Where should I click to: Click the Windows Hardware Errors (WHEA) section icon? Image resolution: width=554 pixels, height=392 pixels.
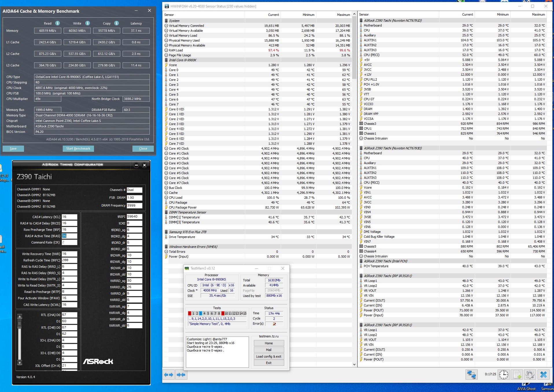166,247
